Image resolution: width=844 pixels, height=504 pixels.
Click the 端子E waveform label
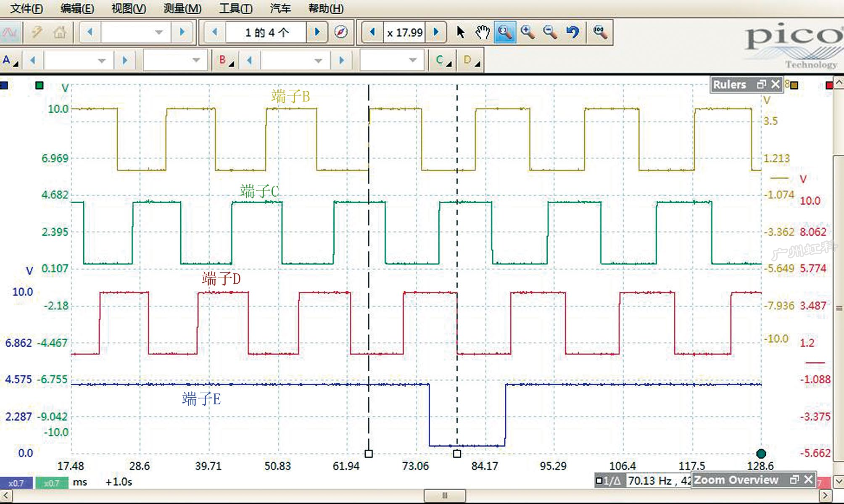pos(201,399)
